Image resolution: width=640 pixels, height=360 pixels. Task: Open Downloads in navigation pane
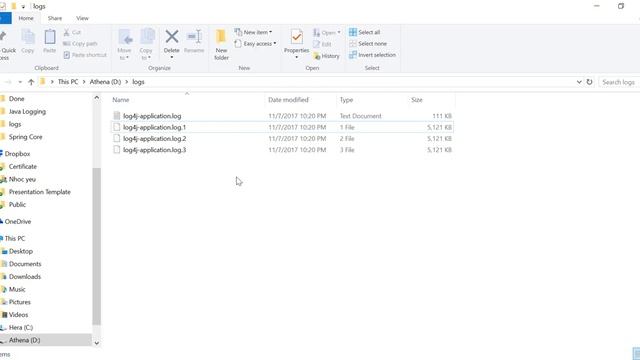click(24, 277)
